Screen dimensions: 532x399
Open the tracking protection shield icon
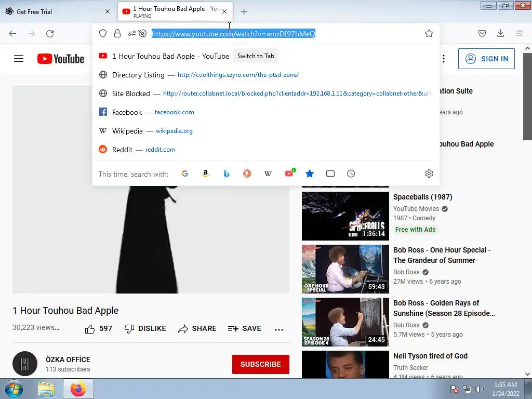pos(103,33)
